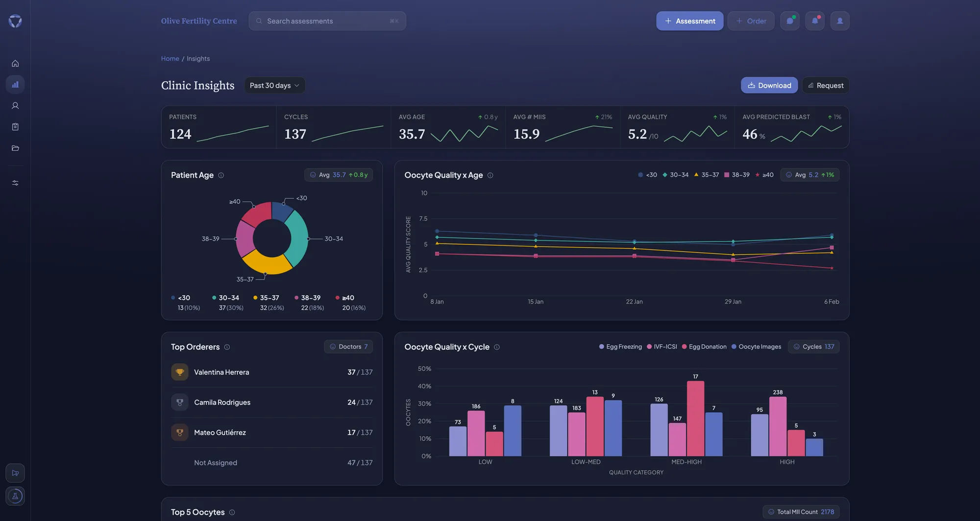Click the flag icon at sidebar bottom
This screenshot has height=521, width=980.
coord(15,473)
